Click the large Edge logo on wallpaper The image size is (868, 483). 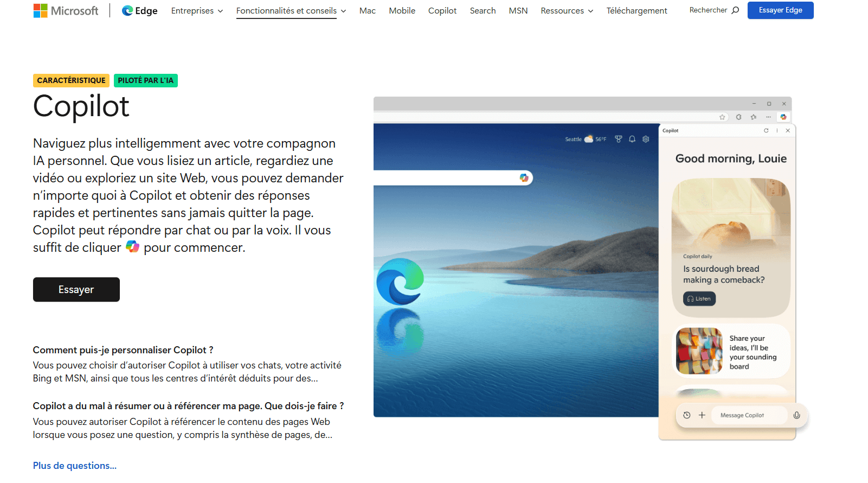pyautogui.click(x=400, y=282)
